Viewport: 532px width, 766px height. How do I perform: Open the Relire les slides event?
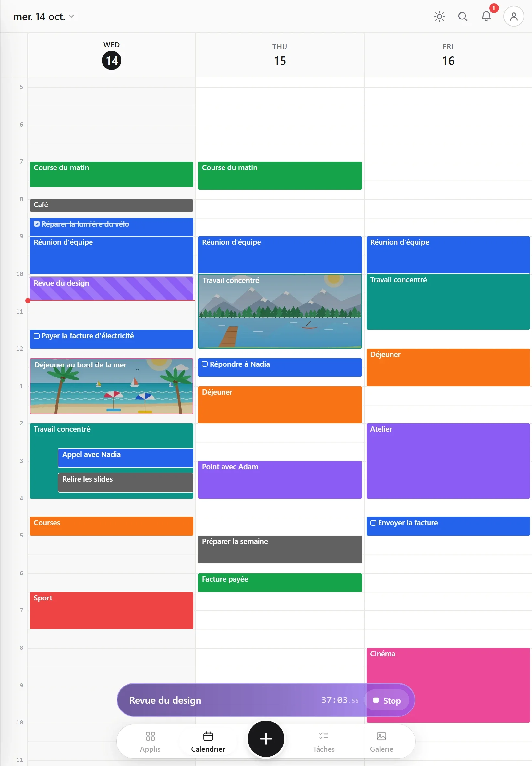[125, 482]
